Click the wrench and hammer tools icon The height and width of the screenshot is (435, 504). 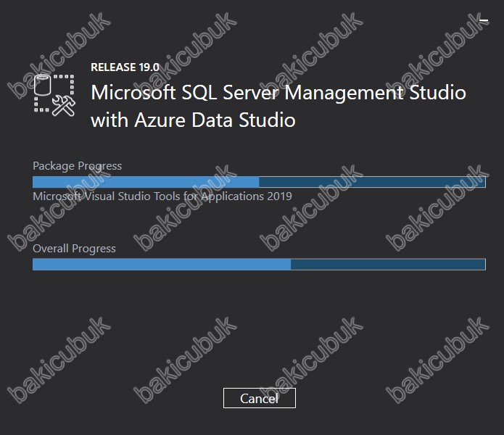(x=64, y=105)
